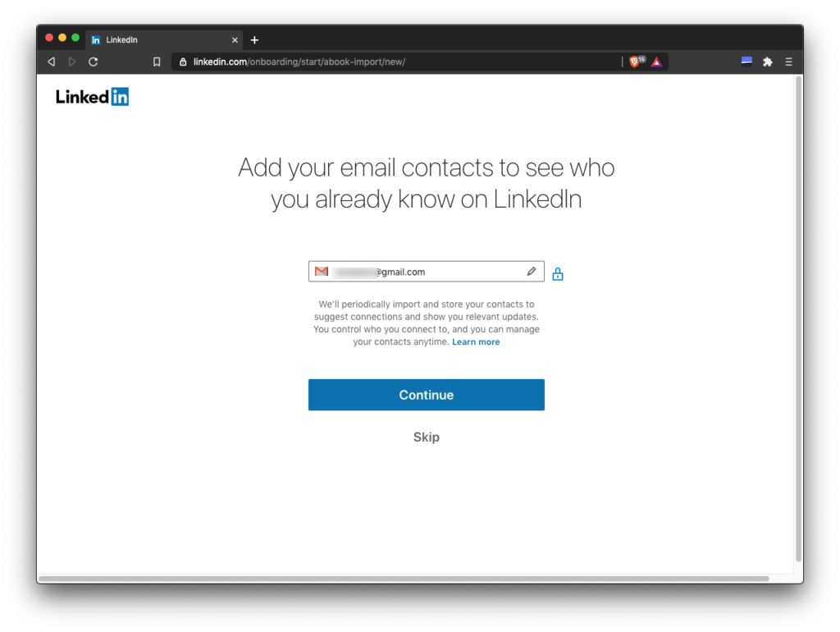
Task: Click the Gmail envelope icon in email field
Action: tap(322, 272)
